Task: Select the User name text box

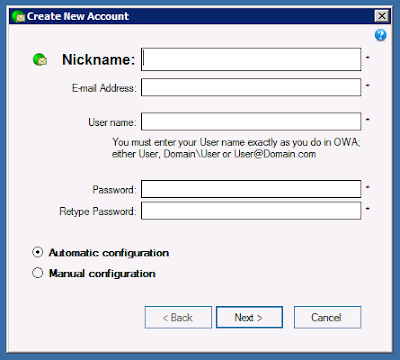Action: [251, 121]
